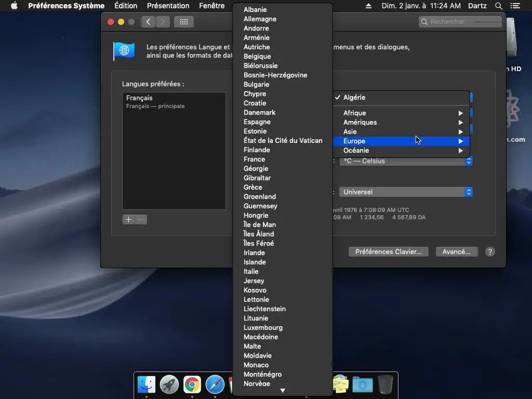This screenshot has width=532, height=399.
Task: Show all preferences grid button
Action: coord(184,22)
